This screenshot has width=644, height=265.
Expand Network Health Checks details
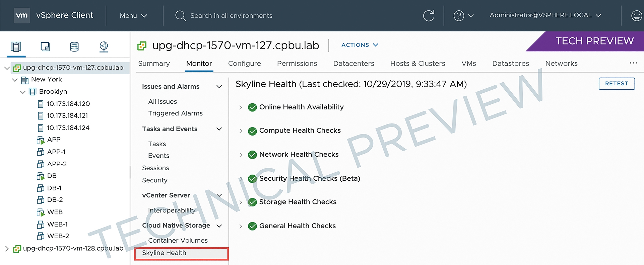click(x=241, y=155)
